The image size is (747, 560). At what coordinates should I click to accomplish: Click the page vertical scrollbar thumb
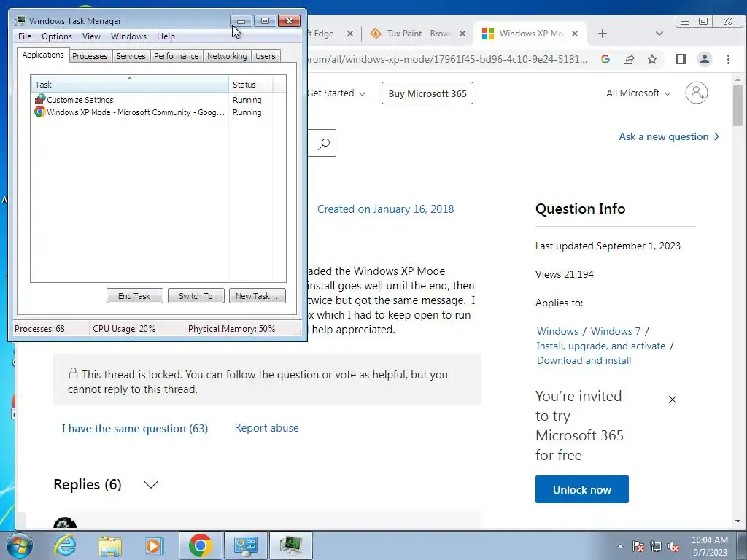[x=738, y=106]
